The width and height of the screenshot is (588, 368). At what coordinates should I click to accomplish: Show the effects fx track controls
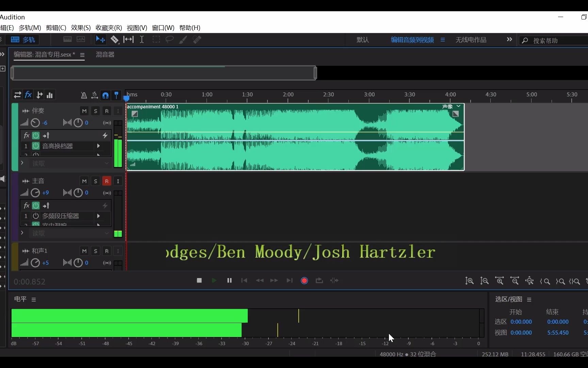pos(28,95)
